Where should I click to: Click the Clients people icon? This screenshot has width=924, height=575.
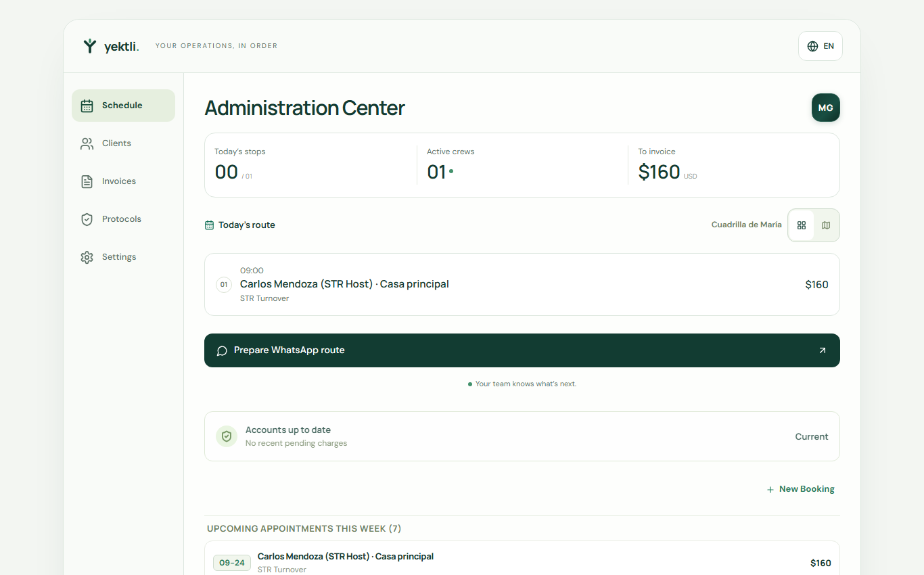click(x=87, y=143)
